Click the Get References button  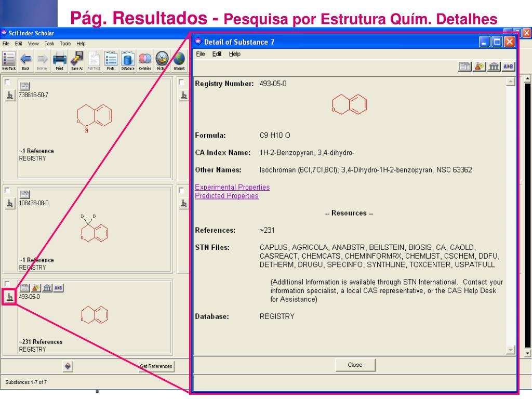156,366
